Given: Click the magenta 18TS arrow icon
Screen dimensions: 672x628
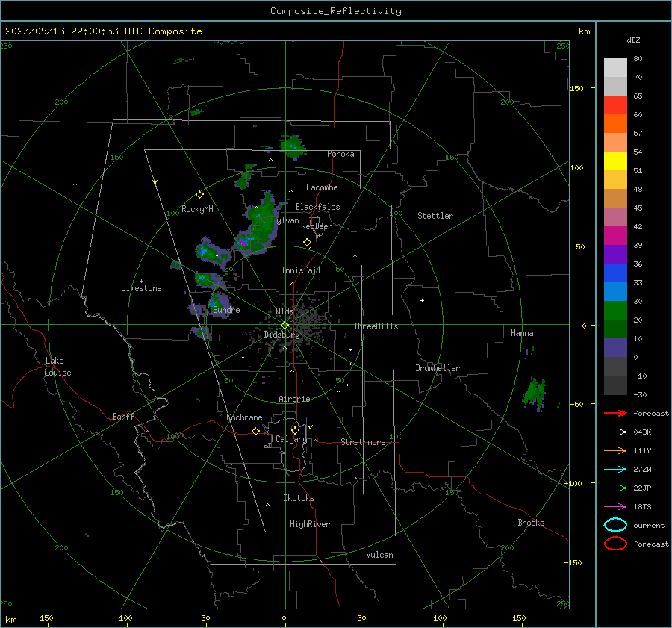Looking at the screenshot, I should tap(615, 507).
